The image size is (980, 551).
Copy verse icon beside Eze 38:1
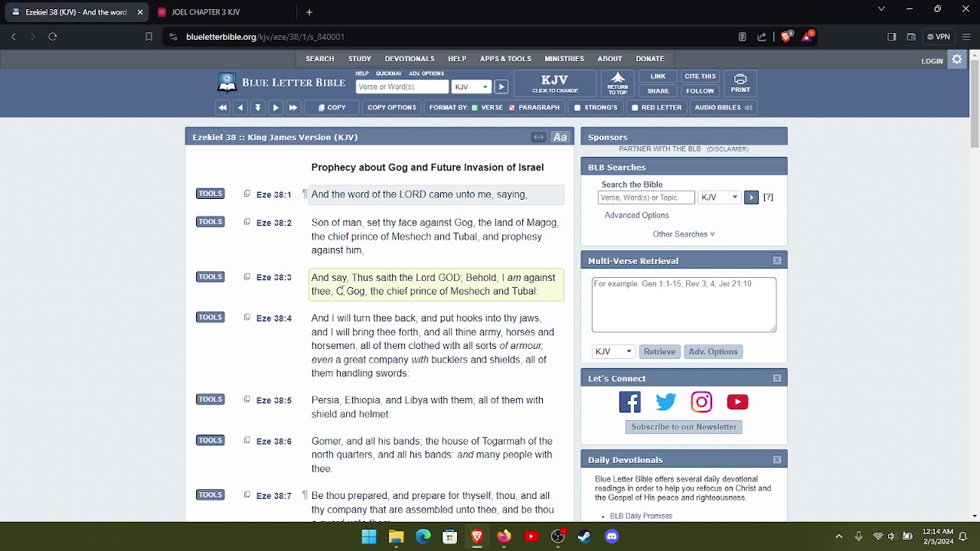[x=247, y=194]
